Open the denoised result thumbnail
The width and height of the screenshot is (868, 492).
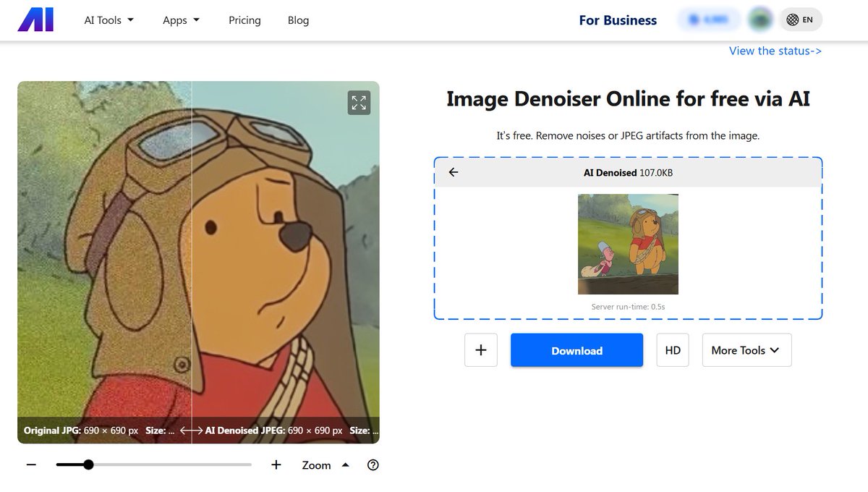(x=628, y=244)
